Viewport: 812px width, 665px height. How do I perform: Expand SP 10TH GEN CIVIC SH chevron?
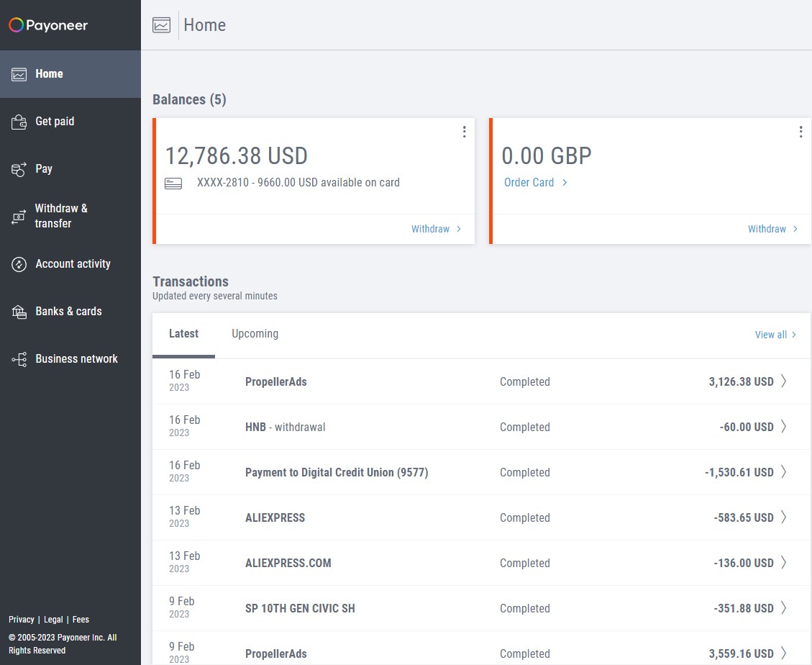783,608
